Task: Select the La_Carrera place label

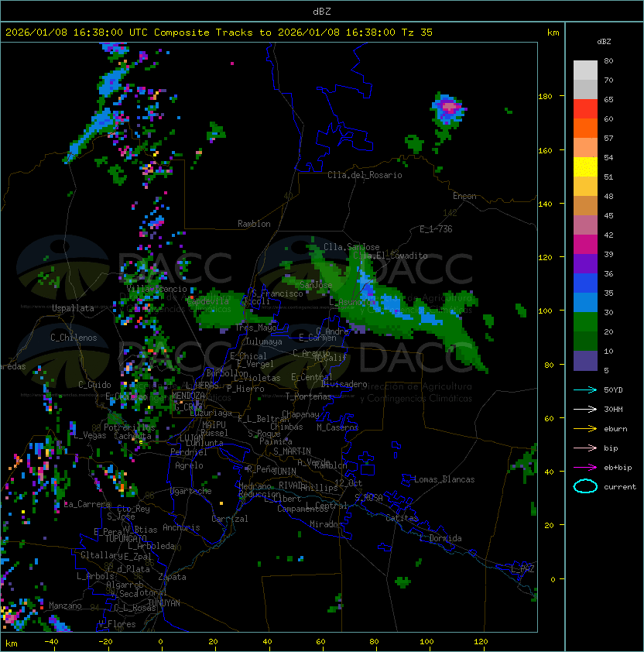Action: coord(87,504)
